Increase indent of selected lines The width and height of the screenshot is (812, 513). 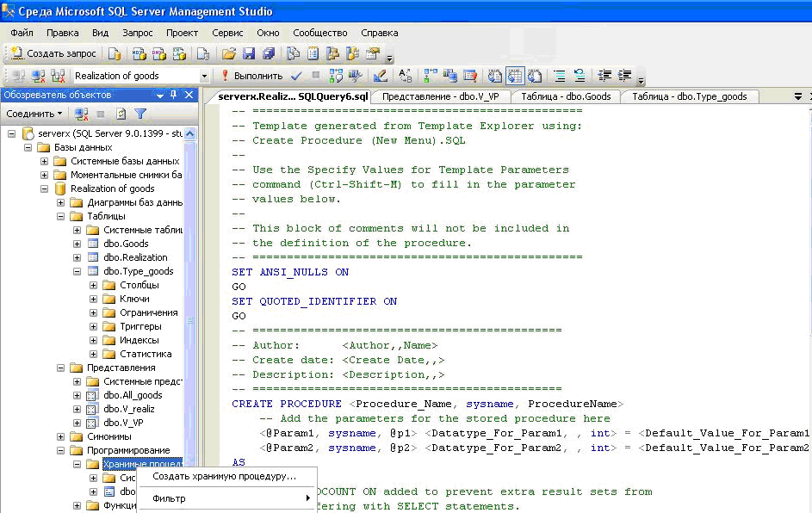tap(624, 76)
